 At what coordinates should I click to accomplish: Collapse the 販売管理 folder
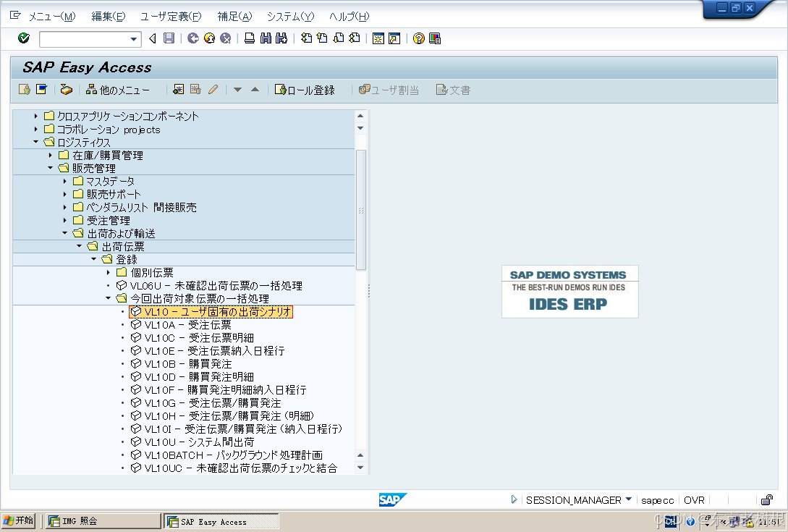click(50, 169)
